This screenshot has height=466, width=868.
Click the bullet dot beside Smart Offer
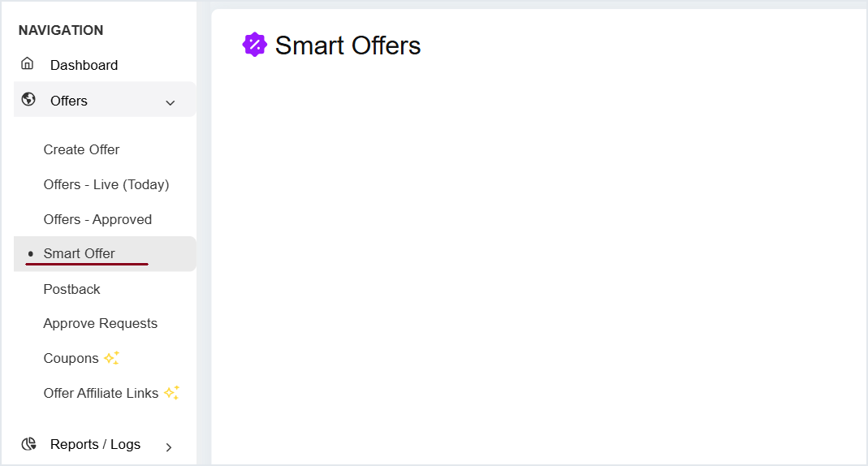pyautogui.click(x=30, y=254)
